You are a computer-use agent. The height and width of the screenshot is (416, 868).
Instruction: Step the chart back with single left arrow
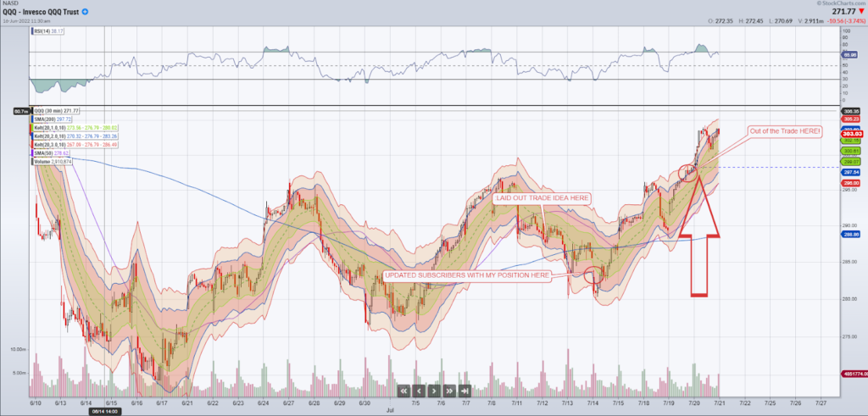coord(419,391)
